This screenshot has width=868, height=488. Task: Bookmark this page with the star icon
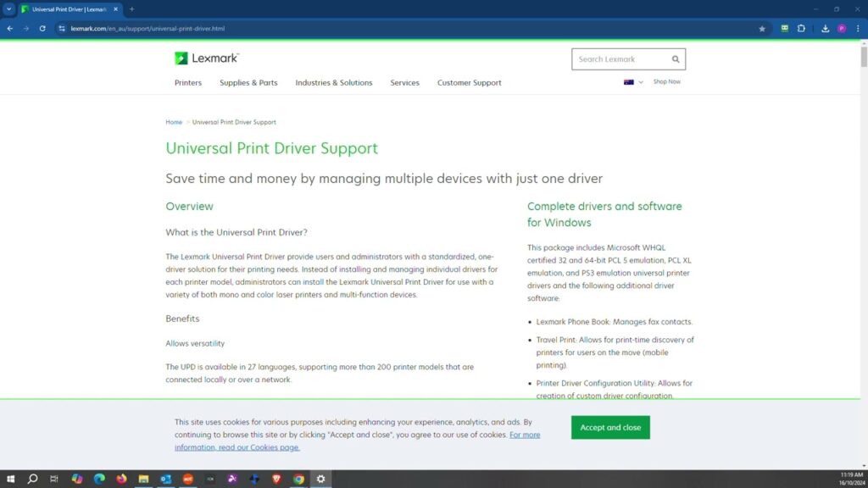762,29
